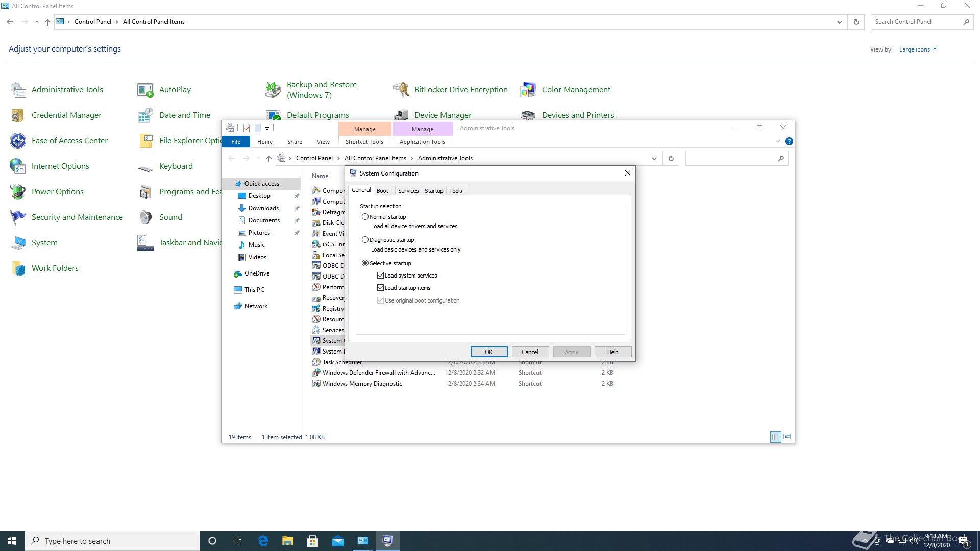
Task: Click in the Search Control Panel field
Action: coord(916,22)
